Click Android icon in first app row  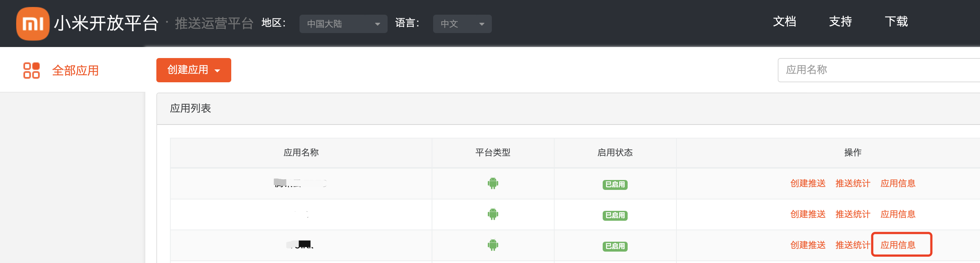[x=493, y=183]
